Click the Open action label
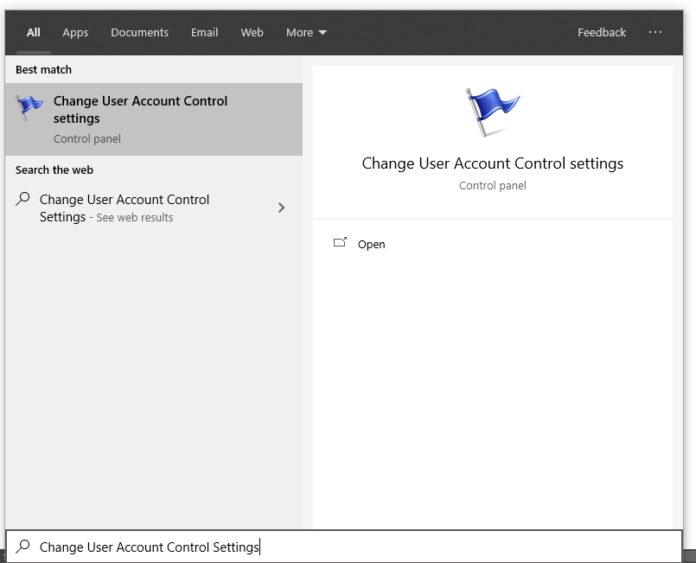Image resolution: width=696 pixels, height=563 pixels. click(x=371, y=245)
